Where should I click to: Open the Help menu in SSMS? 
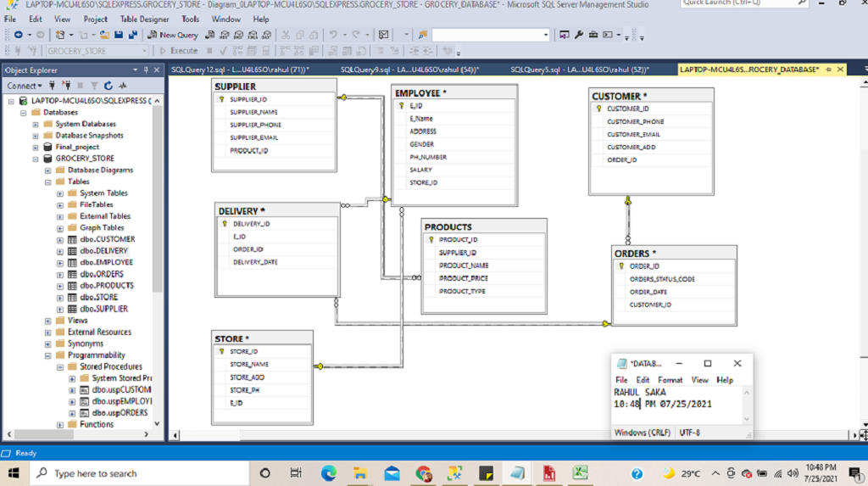(261, 19)
